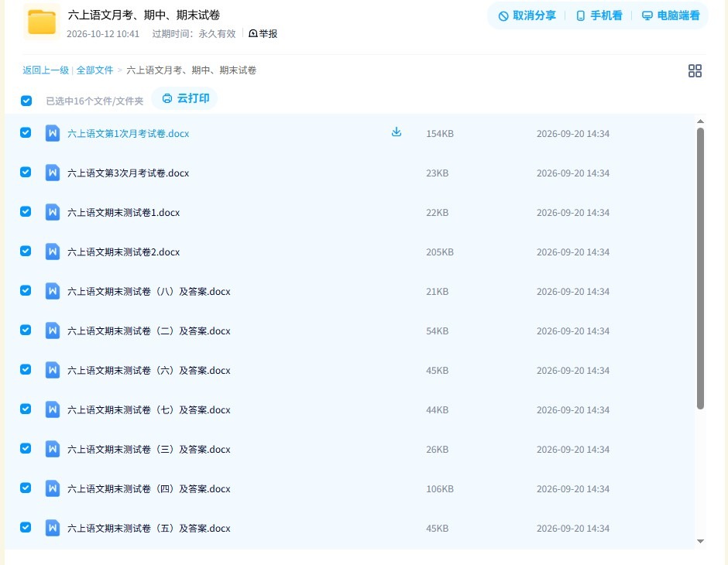Click Word icon of 期末测试卷（五）及答案
The height and width of the screenshot is (565, 728).
(53, 527)
